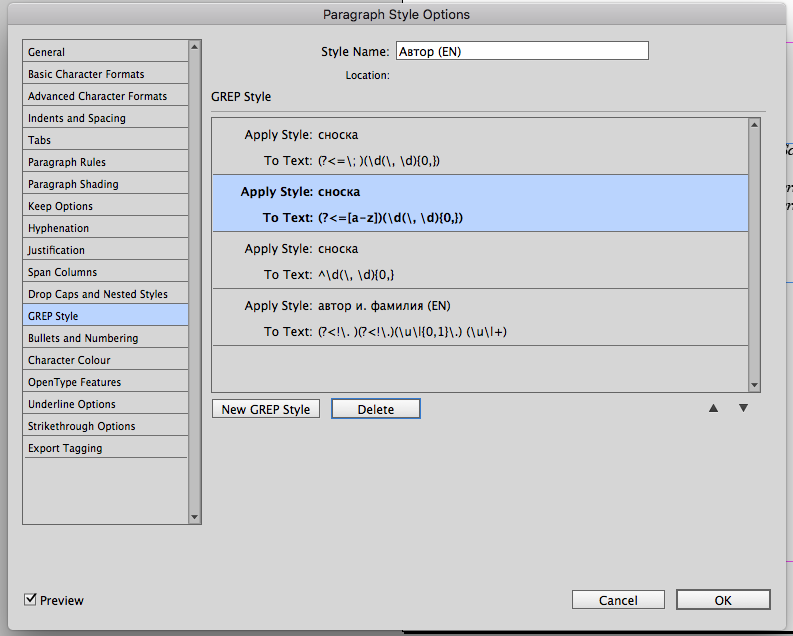Select GREP rule starting with ^\d
Screen dimensions: 793x636
coord(480,261)
